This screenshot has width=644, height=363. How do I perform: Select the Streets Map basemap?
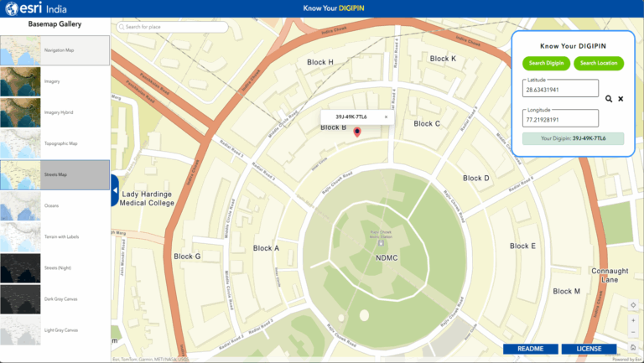tap(55, 175)
